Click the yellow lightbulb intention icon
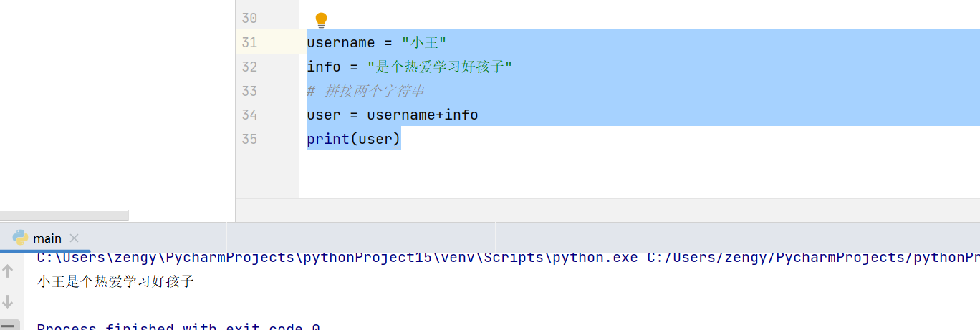980x330 pixels. (321, 20)
